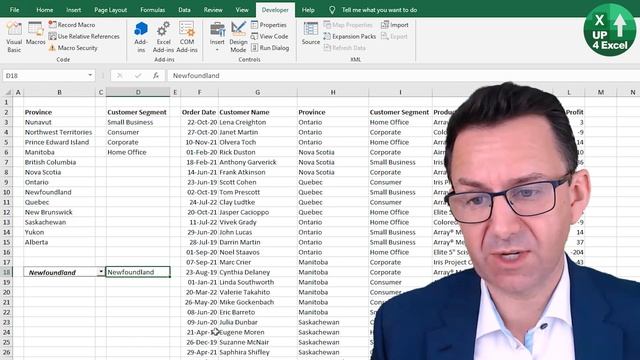Select column H header
This screenshot has height=360, width=640.
click(333, 92)
